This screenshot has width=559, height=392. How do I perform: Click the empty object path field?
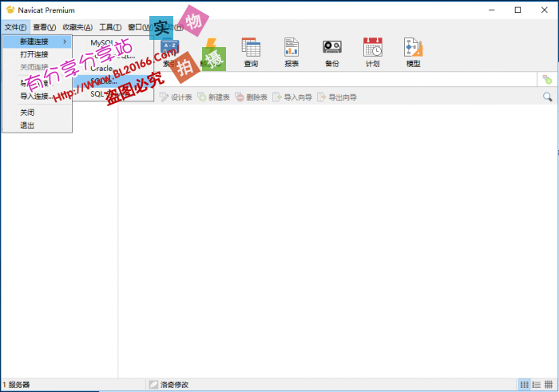click(x=347, y=80)
